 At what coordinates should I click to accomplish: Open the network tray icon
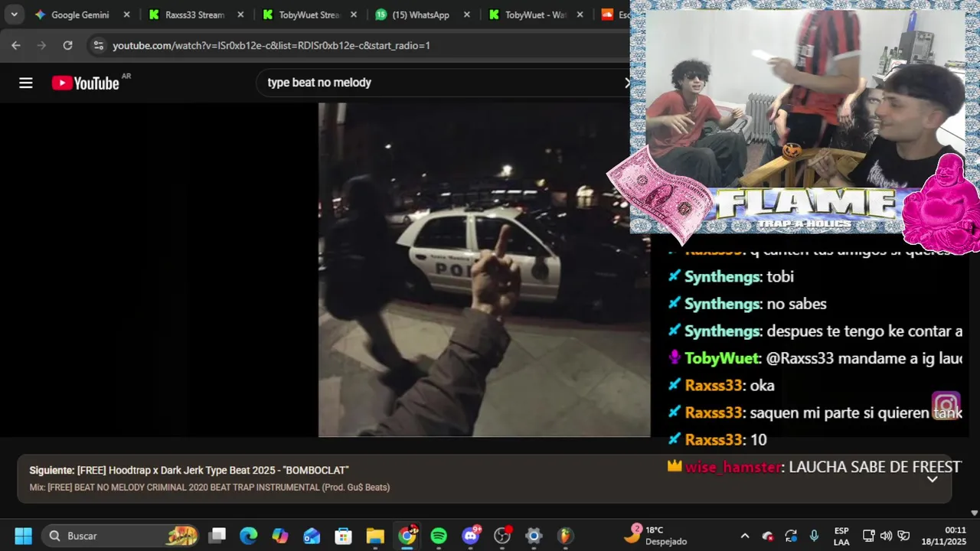point(868,536)
